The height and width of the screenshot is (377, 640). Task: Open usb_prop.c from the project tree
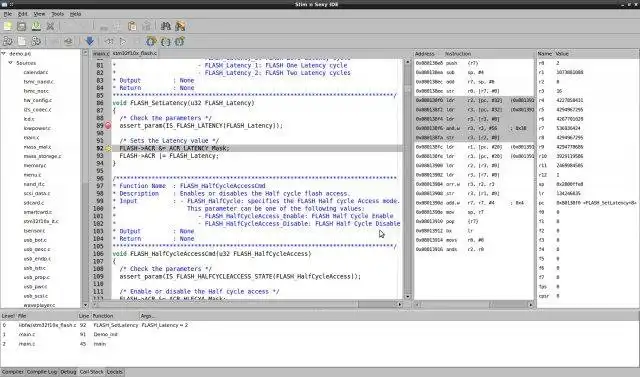click(37, 277)
